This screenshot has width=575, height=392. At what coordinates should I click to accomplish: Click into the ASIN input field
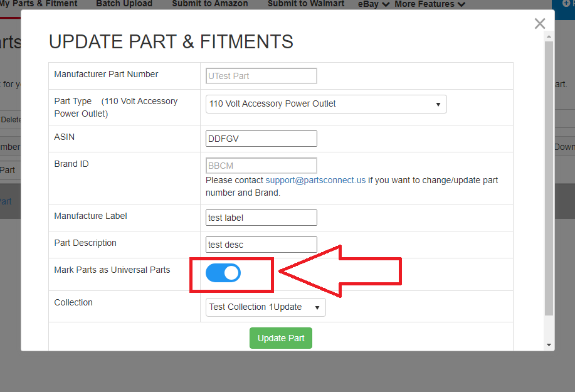point(261,139)
